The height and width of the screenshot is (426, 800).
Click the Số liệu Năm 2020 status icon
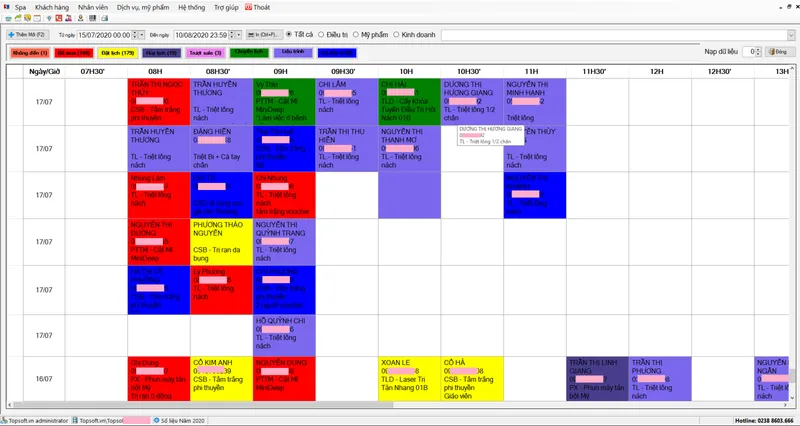pos(157,420)
